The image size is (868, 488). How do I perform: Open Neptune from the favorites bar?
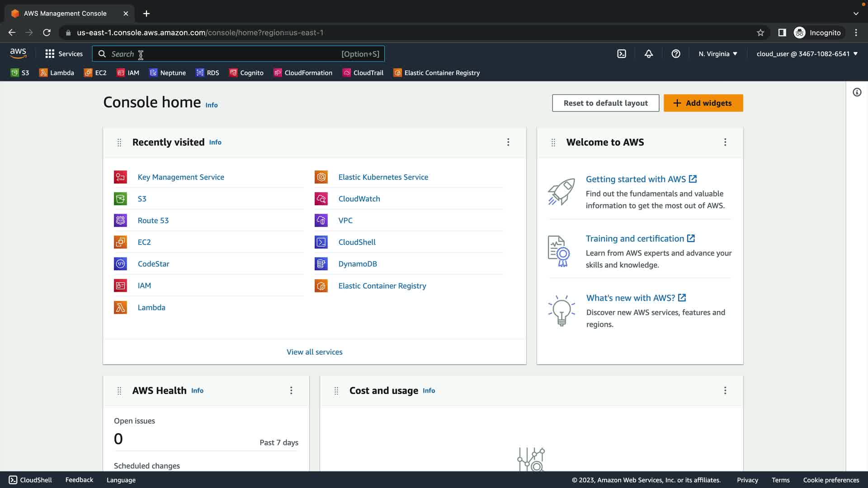click(167, 73)
